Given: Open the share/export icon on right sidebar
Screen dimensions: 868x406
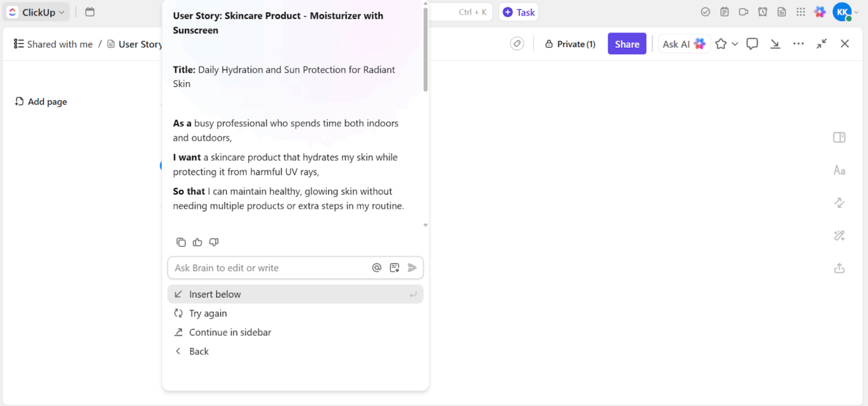Looking at the screenshot, I should pos(839,268).
